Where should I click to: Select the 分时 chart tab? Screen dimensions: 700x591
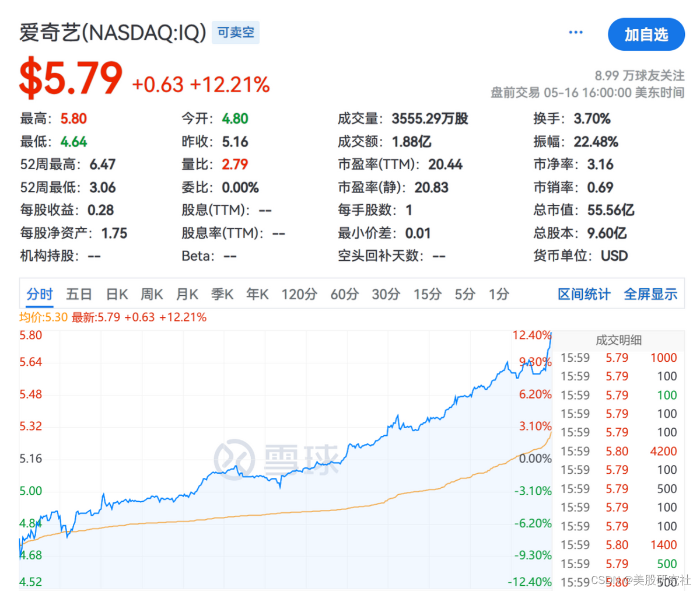[40, 294]
